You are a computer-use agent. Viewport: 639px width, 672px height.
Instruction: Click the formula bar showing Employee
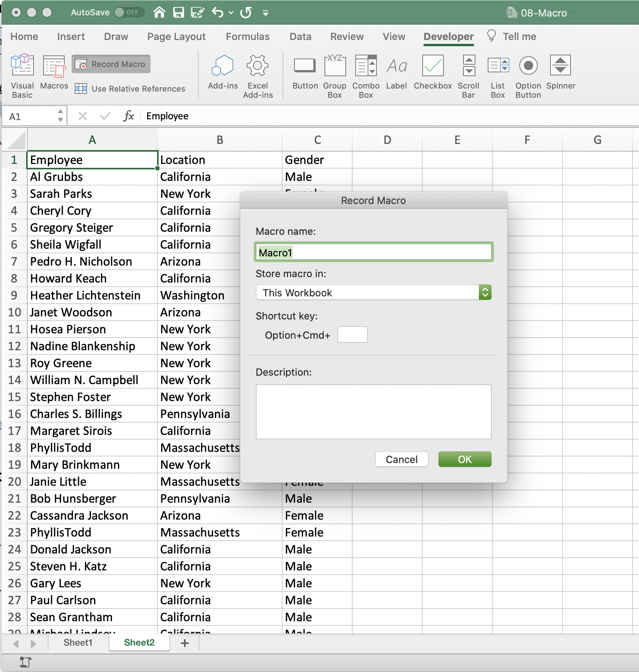pyautogui.click(x=389, y=116)
